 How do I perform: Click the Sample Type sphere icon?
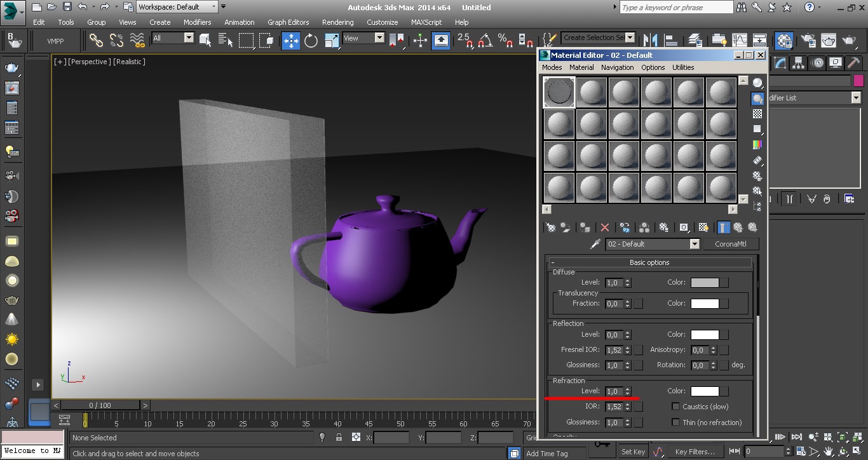[757, 83]
